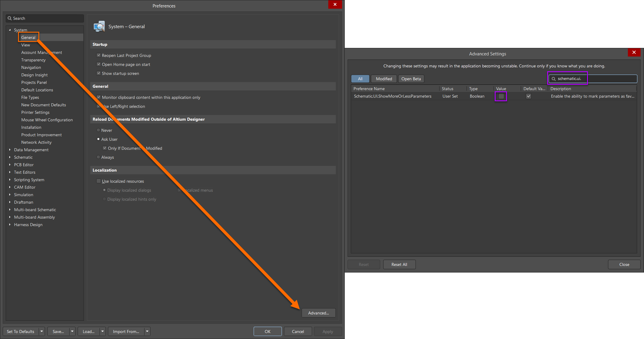This screenshot has width=644, height=339.
Task: Uncheck Reopen Last Project Group
Action: [98, 55]
